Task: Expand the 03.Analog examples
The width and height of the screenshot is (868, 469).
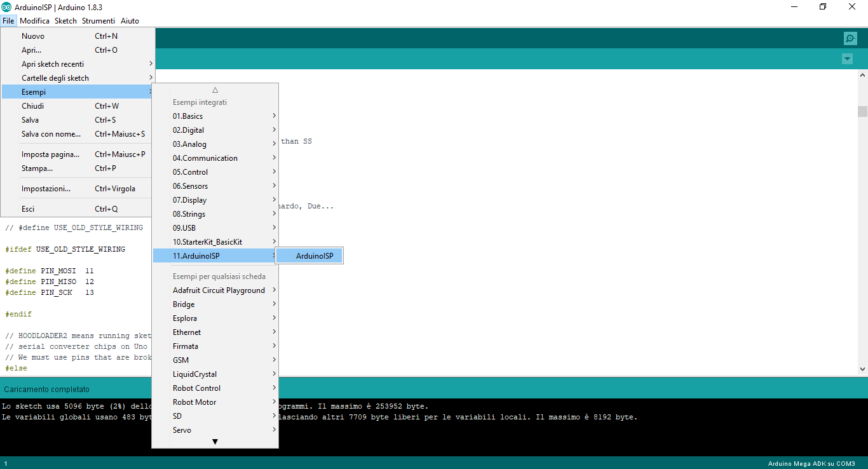Action: point(215,144)
